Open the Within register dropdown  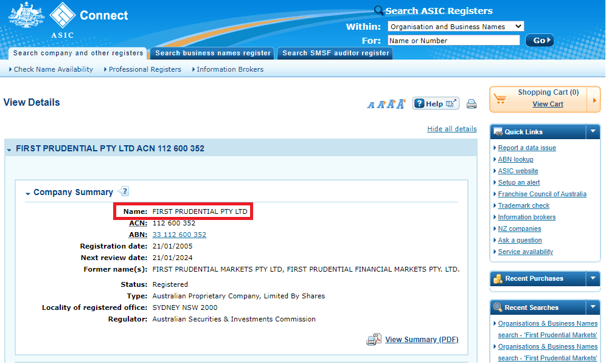point(456,26)
